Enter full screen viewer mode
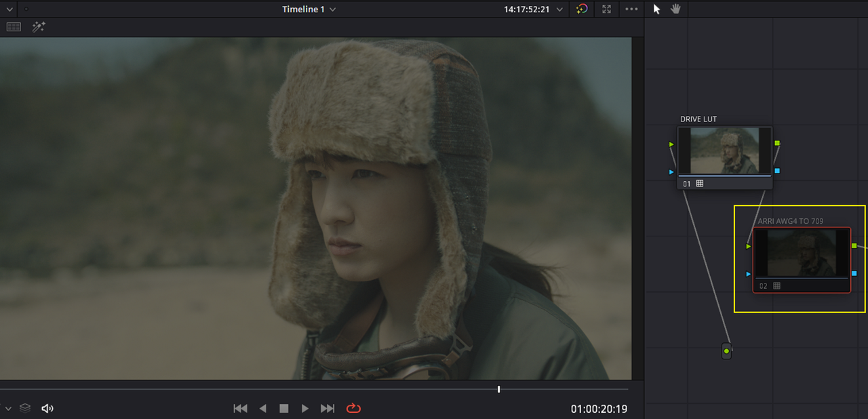This screenshot has width=868, height=419. (x=606, y=9)
